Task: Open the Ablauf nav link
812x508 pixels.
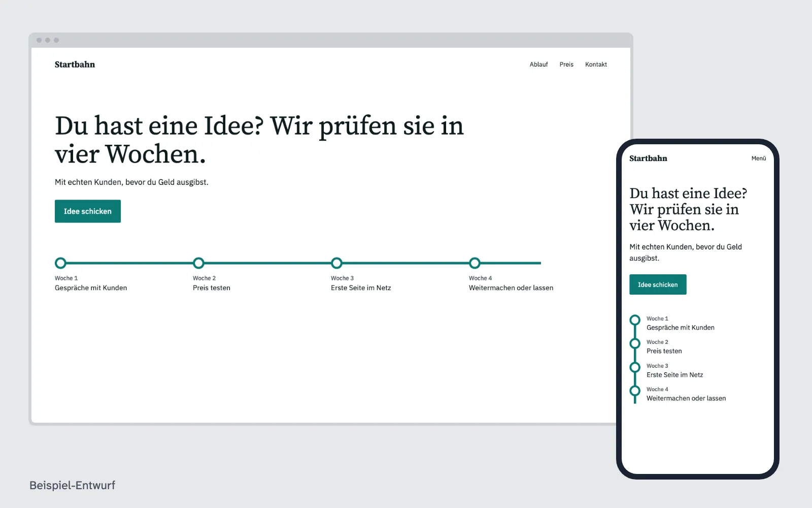Action: pyautogui.click(x=538, y=65)
